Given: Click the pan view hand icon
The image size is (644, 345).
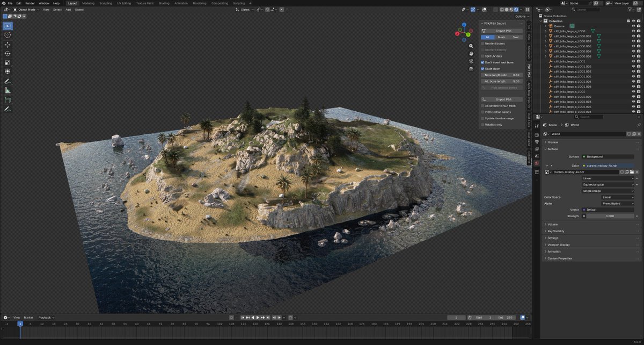Looking at the screenshot, I should pyautogui.click(x=471, y=54).
